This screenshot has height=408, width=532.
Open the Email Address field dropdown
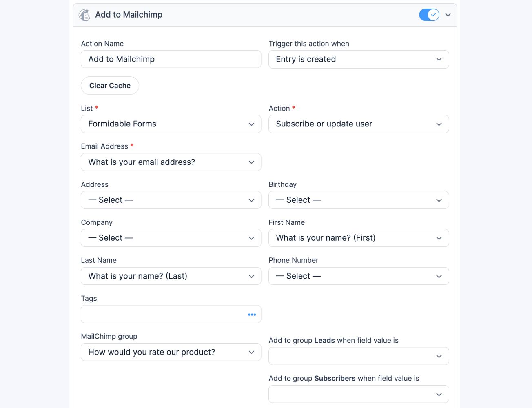[171, 162]
